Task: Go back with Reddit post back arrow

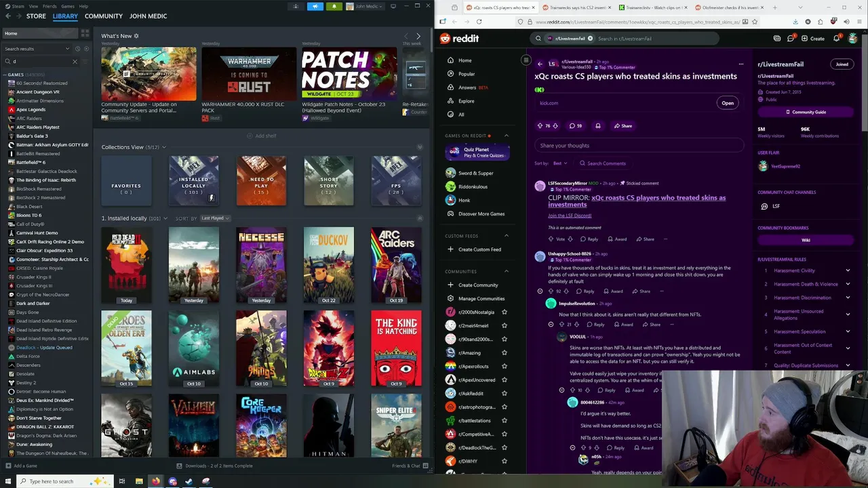Action: click(x=540, y=64)
